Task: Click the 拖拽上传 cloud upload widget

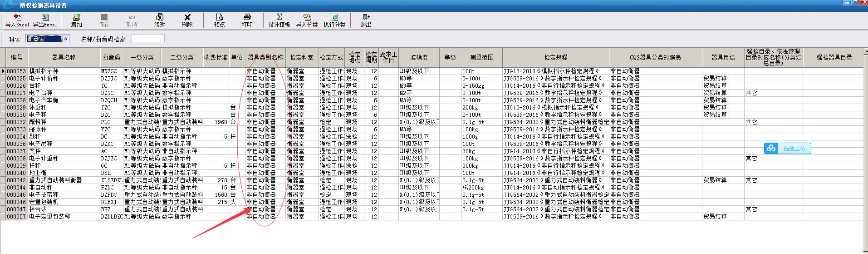Action: click(788, 149)
